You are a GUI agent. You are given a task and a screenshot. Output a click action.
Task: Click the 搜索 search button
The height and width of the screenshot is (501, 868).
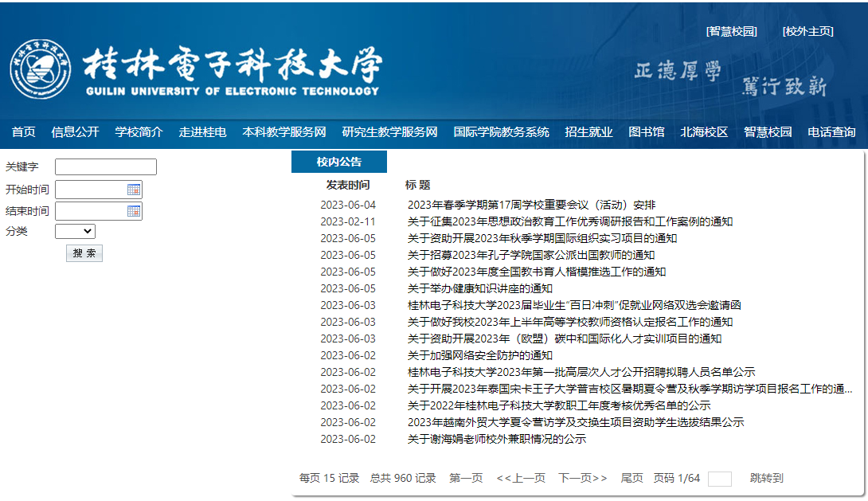point(84,253)
